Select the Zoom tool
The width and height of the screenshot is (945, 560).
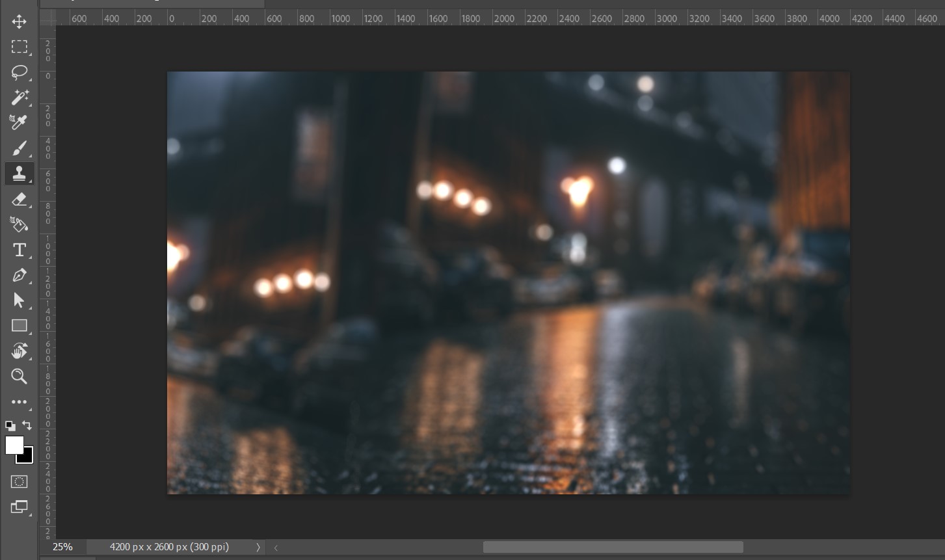coord(19,377)
